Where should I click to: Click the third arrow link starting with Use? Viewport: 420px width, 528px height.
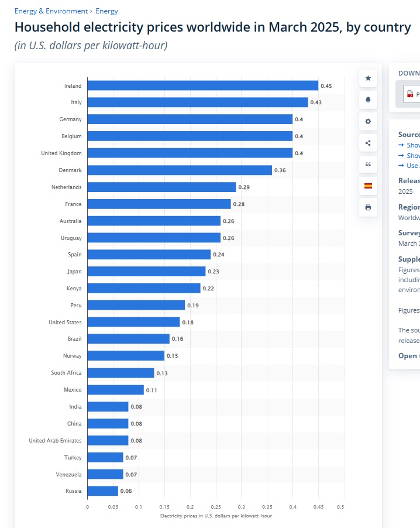pyautogui.click(x=412, y=166)
